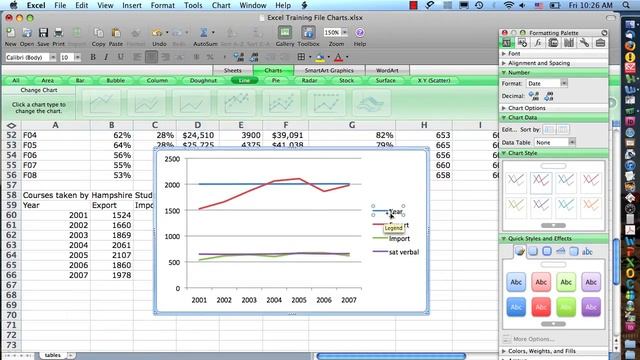The width and height of the screenshot is (640, 360).
Task: Apply Bold formatting
Action: (93, 57)
